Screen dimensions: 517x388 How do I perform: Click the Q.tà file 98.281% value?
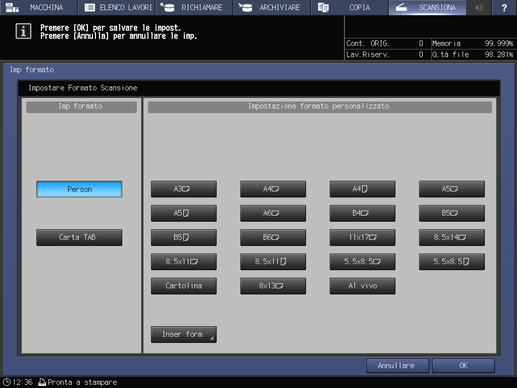(499, 54)
